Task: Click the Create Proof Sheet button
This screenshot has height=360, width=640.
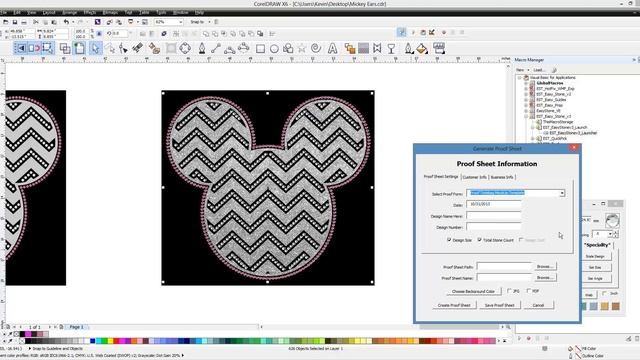Action: click(454, 305)
